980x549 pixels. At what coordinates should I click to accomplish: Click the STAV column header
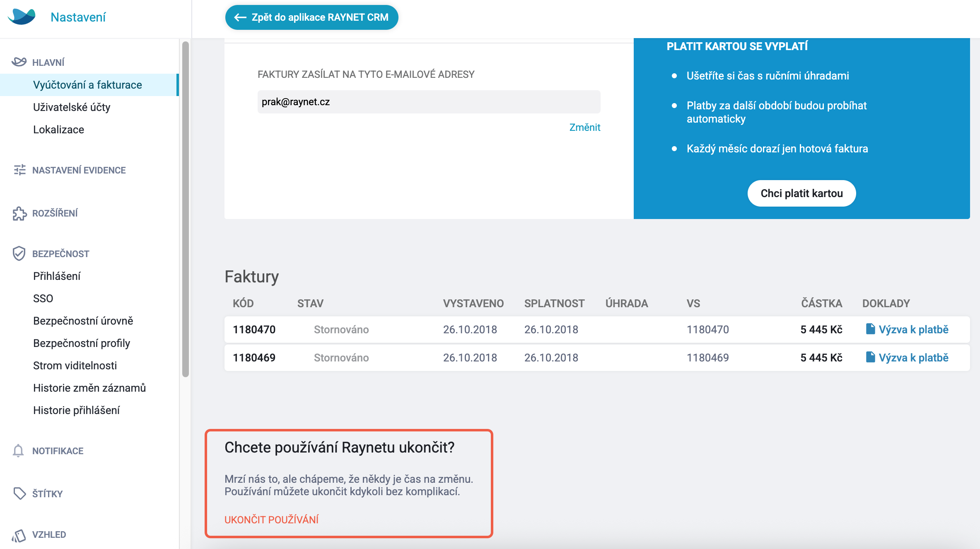click(310, 303)
